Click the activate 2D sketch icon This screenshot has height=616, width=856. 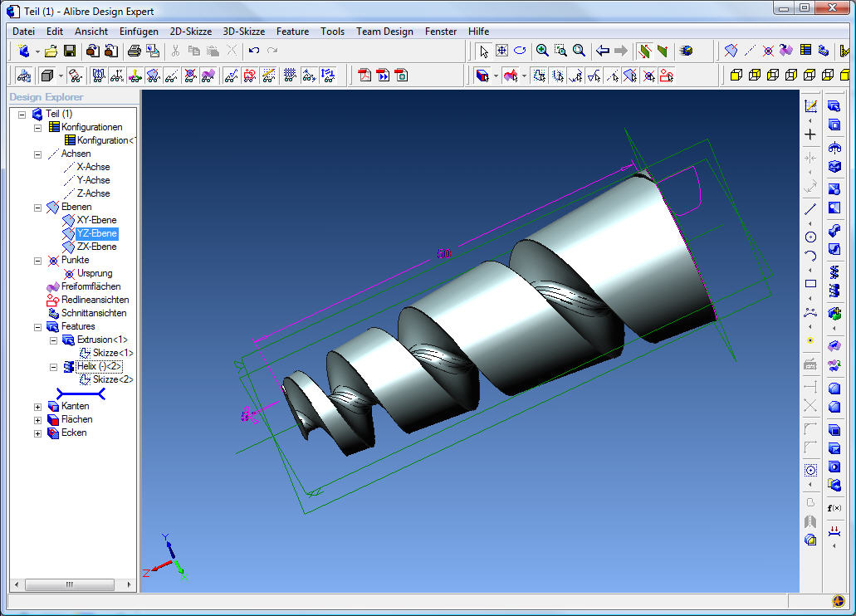810,106
